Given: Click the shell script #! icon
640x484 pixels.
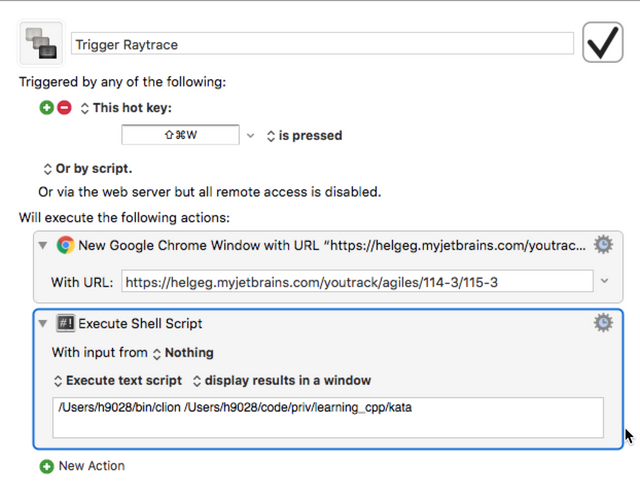Looking at the screenshot, I should point(65,324).
